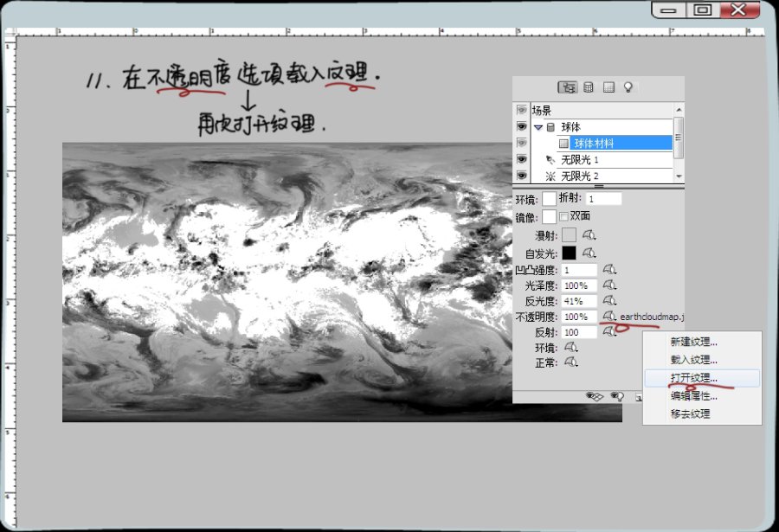The image size is (779, 532).
Task: Select the 场景 row in scene list
Action: 602,110
